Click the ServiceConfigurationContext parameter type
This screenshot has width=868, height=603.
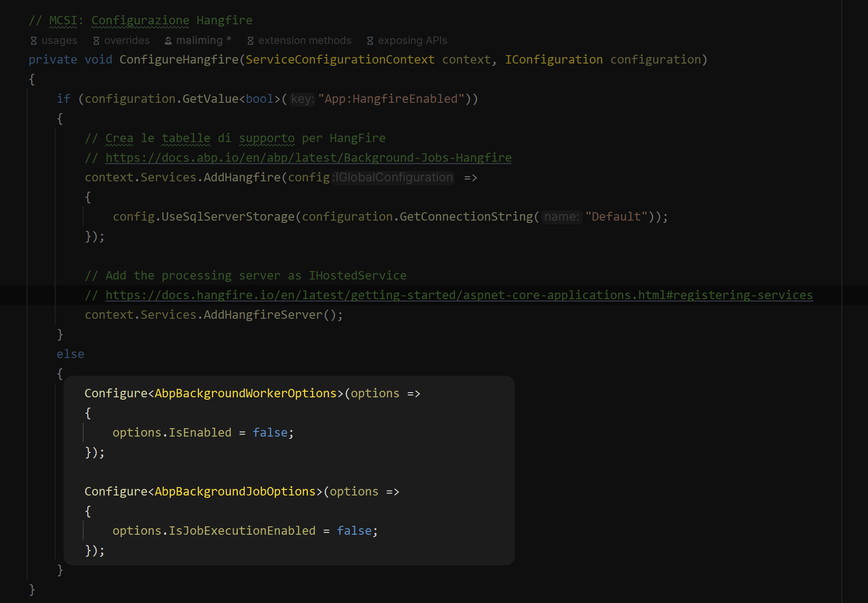click(340, 60)
